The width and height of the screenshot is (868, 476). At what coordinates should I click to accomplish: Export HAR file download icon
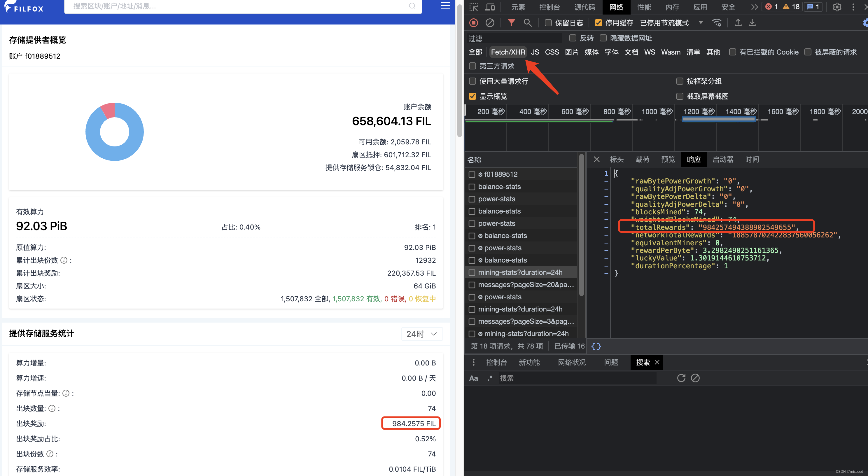coord(752,23)
